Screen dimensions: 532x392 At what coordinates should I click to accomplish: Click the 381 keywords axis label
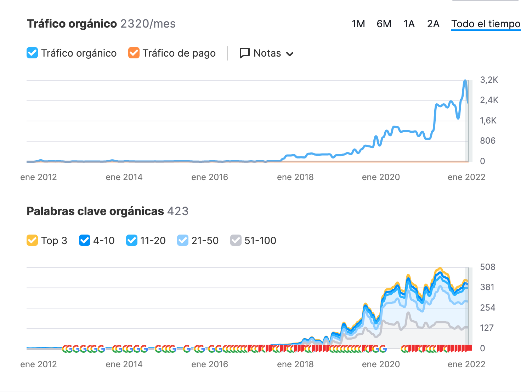tap(487, 287)
